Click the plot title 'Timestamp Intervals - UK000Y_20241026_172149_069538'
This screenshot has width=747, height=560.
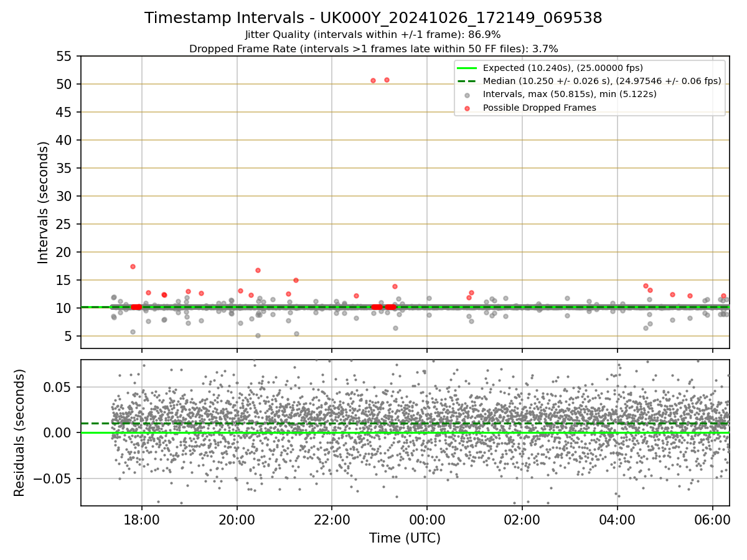(374, 18)
